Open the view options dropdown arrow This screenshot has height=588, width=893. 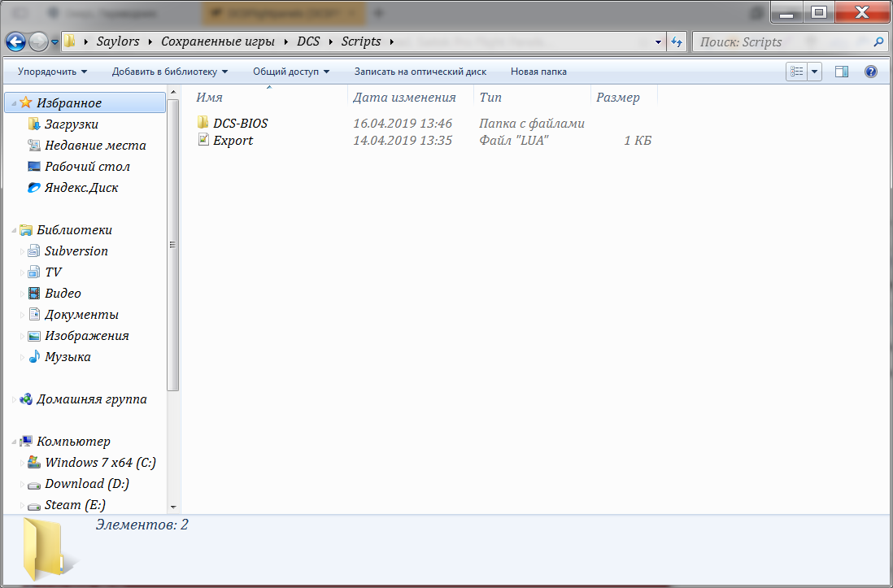[x=814, y=72]
